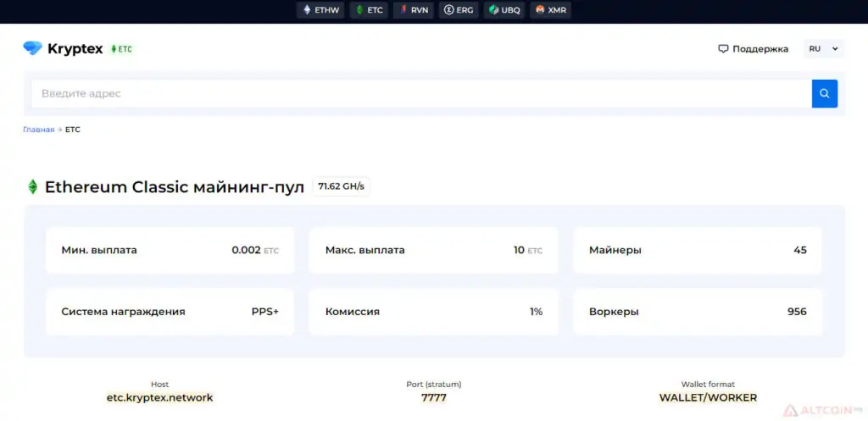Image resolution: width=868 pixels, height=421 pixels.
Task: Click the Wallet format label
Action: pos(708,384)
